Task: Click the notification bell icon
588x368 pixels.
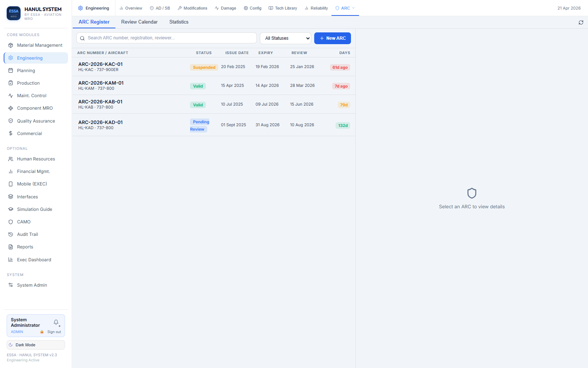Action: (56, 322)
